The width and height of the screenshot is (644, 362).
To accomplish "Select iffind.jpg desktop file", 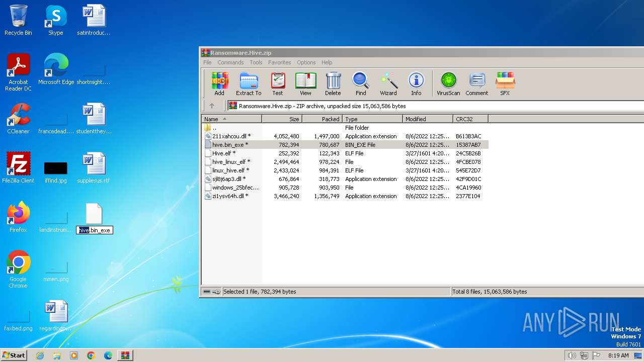I will coord(56,172).
